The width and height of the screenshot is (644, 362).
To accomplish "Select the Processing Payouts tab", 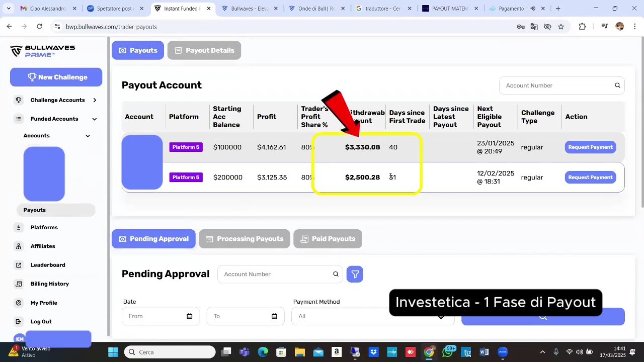I will pyautogui.click(x=245, y=239).
